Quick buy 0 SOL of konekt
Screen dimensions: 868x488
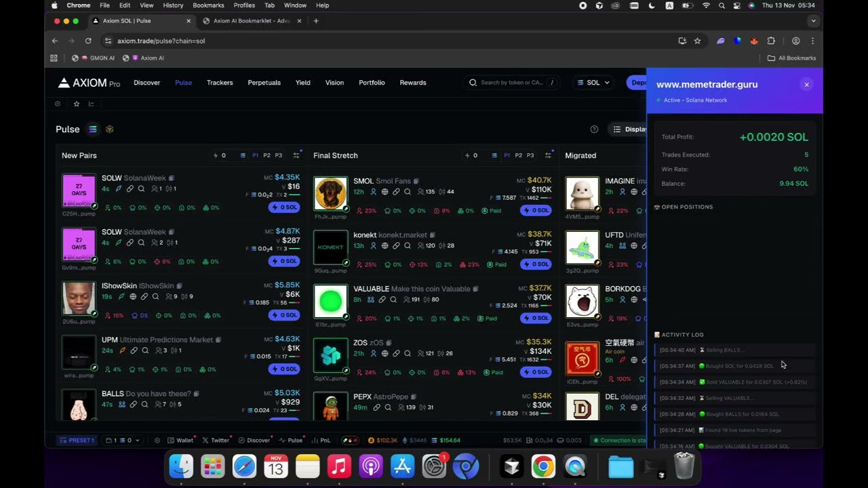(x=536, y=264)
